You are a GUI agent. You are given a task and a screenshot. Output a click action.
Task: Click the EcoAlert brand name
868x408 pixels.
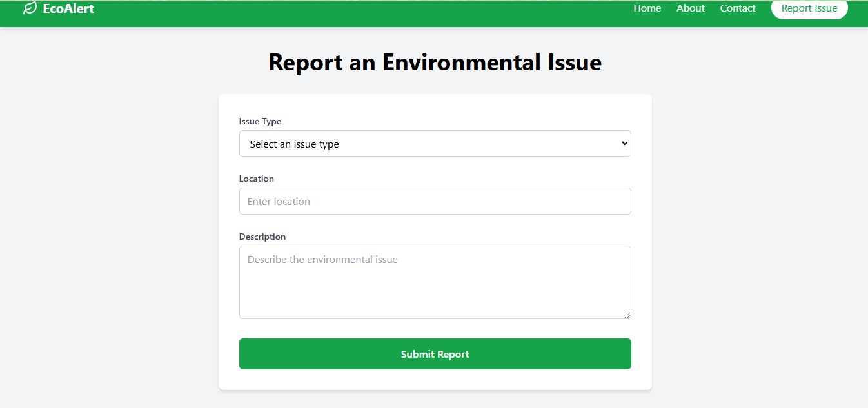tap(68, 8)
